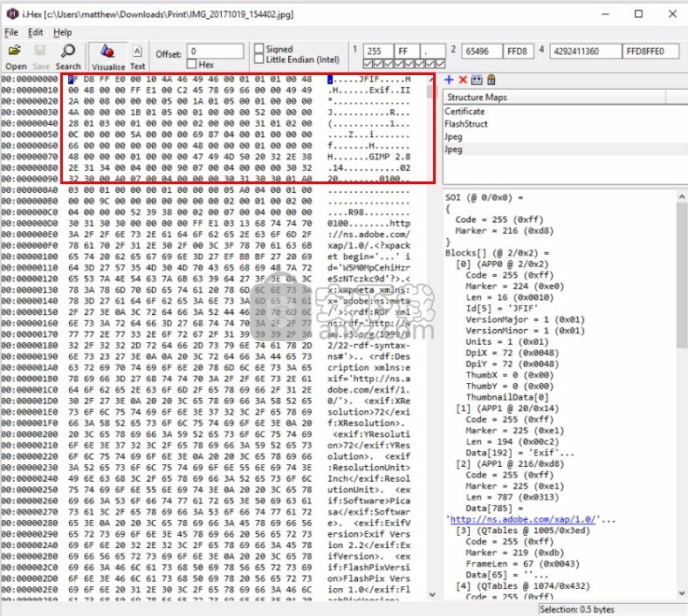Click 'Selection: 0.5 bytes' status bar text
This screenshot has height=616, width=688.
[576, 609]
